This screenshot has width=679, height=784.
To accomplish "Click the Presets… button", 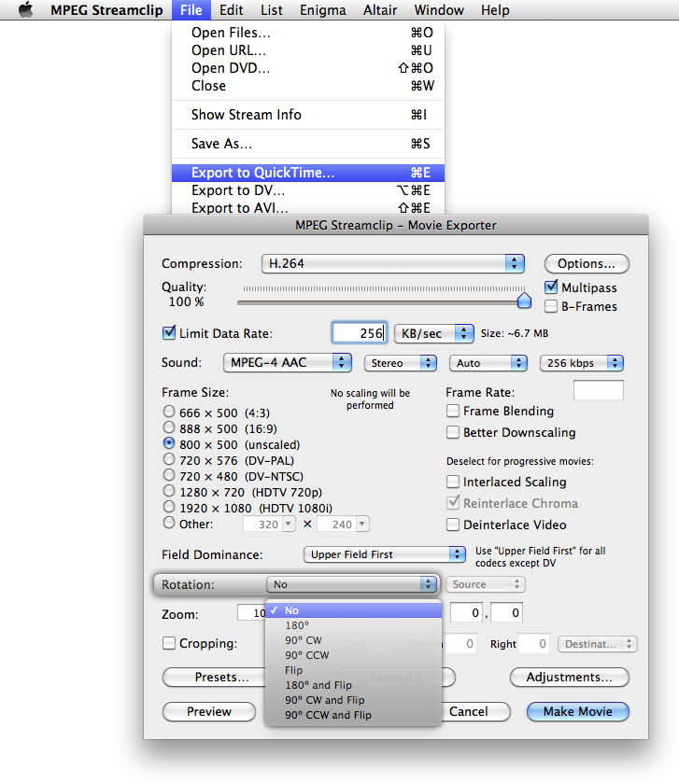I will click(x=215, y=677).
